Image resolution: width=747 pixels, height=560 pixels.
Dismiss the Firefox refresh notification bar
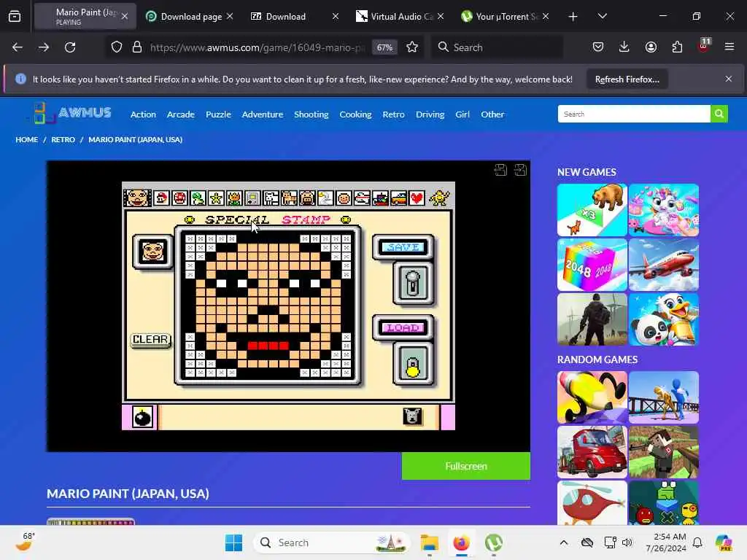pos(729,79)
